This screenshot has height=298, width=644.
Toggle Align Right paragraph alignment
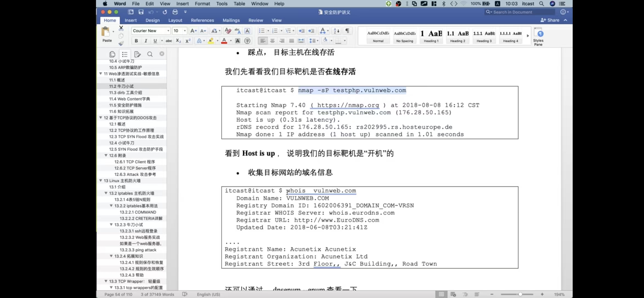(282, 41)
